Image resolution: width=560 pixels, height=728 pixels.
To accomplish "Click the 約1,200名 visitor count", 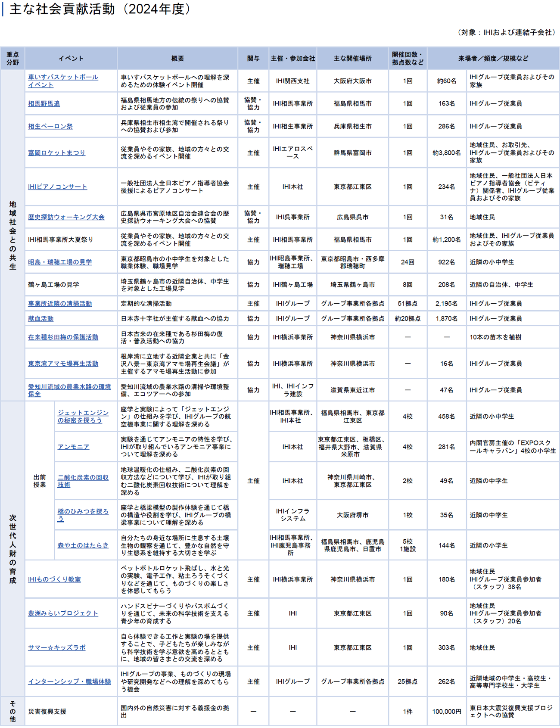I will (447, 240).
